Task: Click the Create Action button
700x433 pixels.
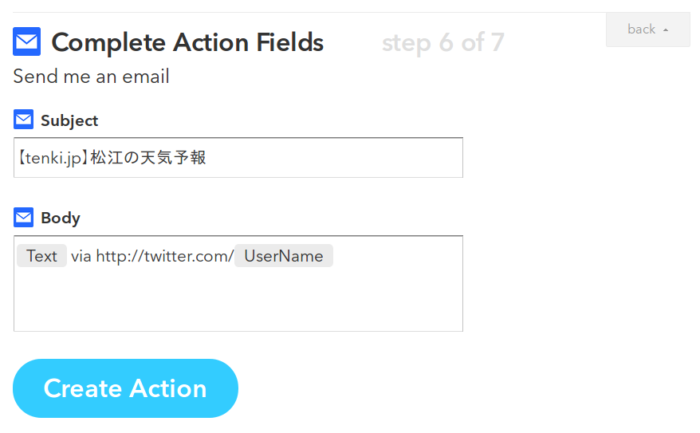Action: point(125,388)
